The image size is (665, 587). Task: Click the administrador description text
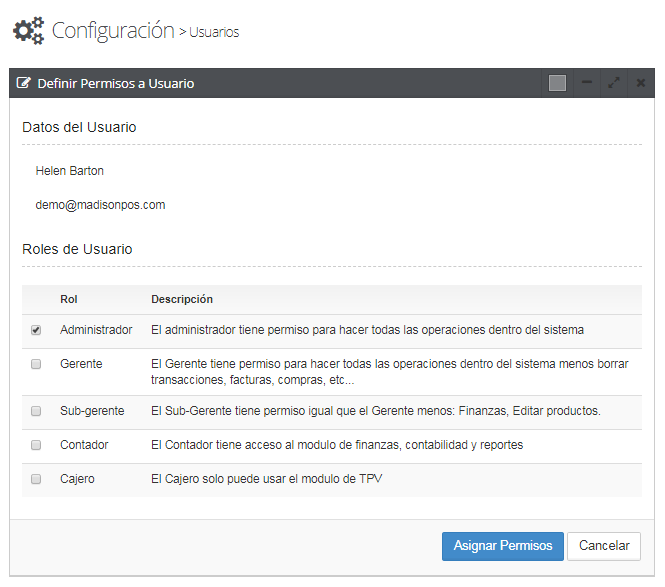coord(368,330)
